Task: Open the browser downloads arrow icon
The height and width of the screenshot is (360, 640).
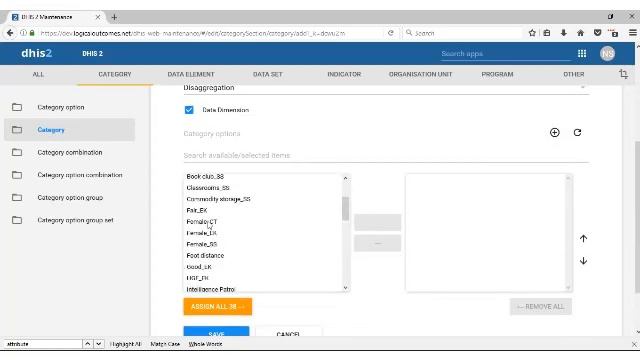Action: coord(564,33)
